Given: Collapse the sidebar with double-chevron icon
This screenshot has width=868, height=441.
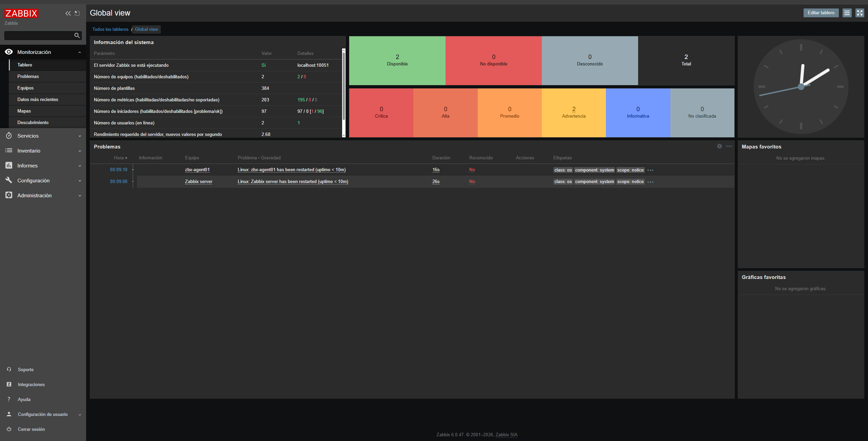Looking at the screenshot, I should (68, 13).
